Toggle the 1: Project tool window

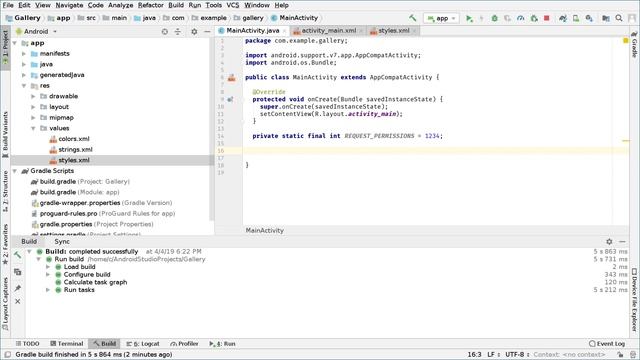(x=5, y=47)
